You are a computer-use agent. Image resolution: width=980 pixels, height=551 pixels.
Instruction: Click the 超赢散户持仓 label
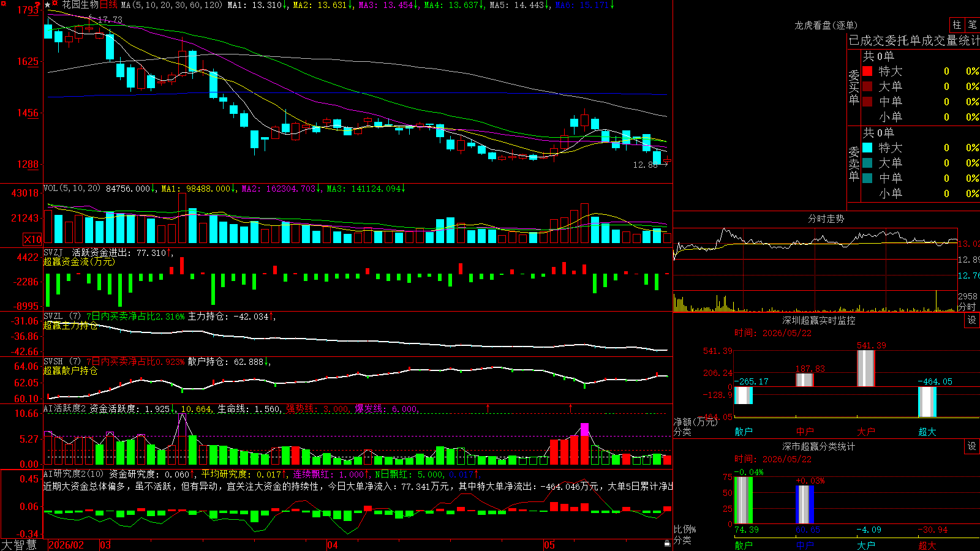[70, 371]
